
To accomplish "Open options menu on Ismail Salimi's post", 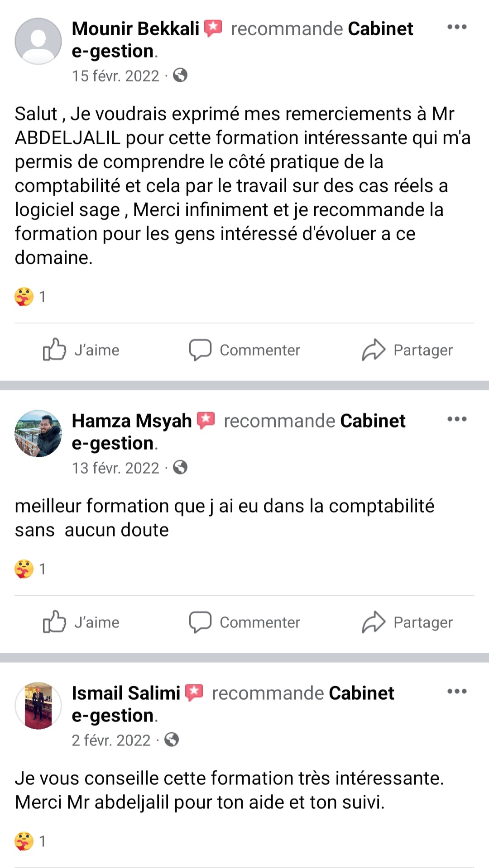I will (x=456, y=691).
